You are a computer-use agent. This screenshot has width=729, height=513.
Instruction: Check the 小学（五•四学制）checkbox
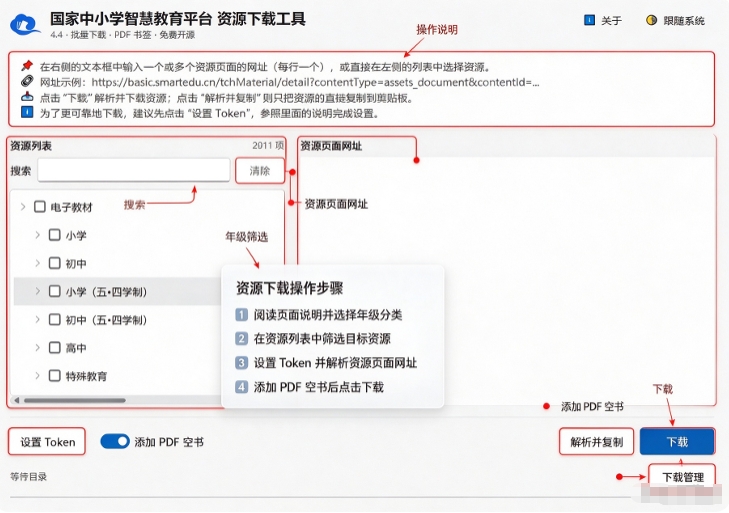pyautogui.click(x=54, y=291)
